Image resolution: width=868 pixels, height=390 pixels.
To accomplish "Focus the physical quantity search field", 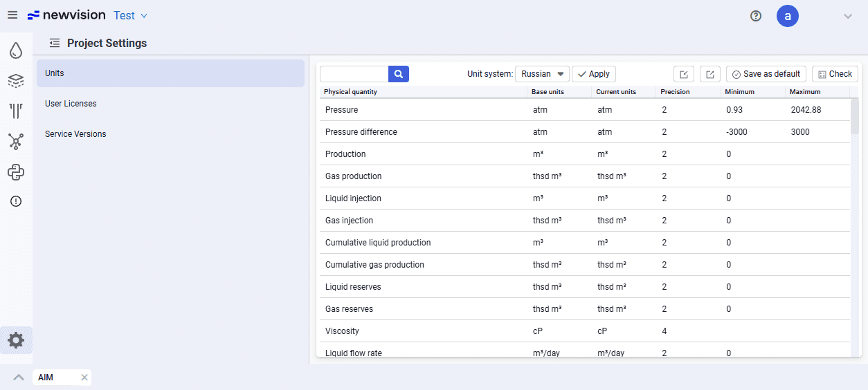I will [x=354, y=74].
